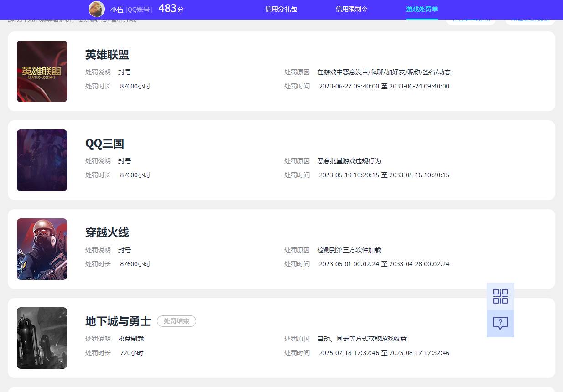
Task: Open the 穿越火线 title link
Action: (x=107, y=232)
